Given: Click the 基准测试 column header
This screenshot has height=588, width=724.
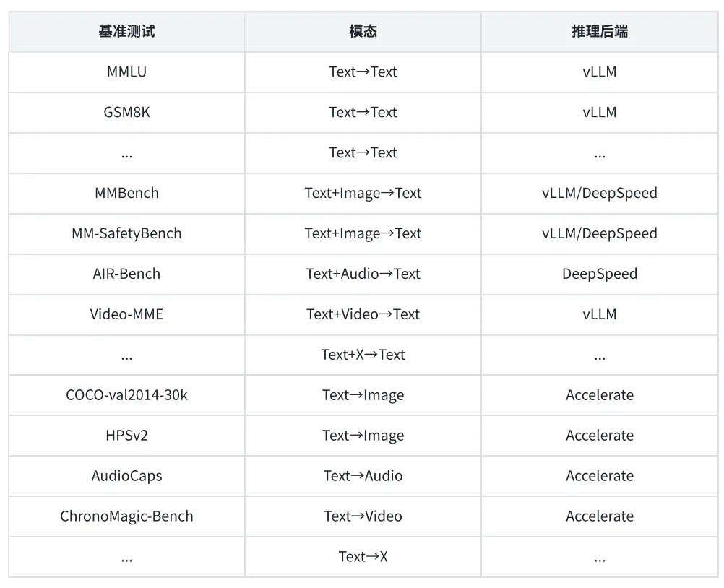Looking at the screenshot, I should pos(126,31).
